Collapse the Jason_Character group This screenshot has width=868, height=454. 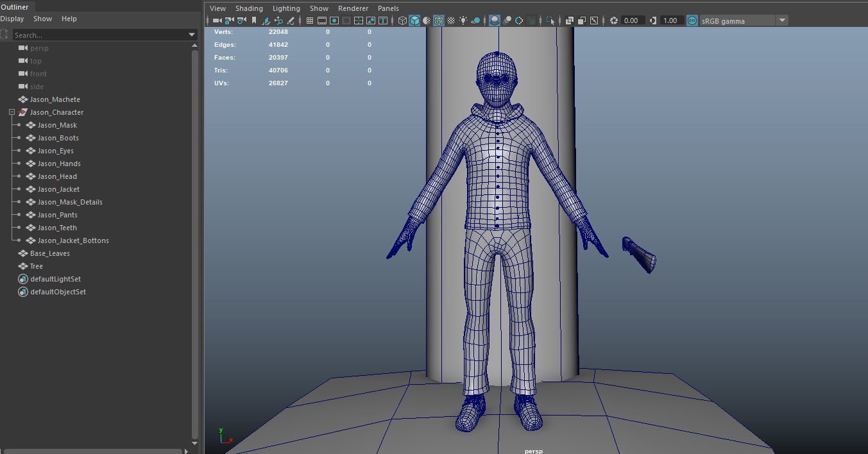click(12, 112)
